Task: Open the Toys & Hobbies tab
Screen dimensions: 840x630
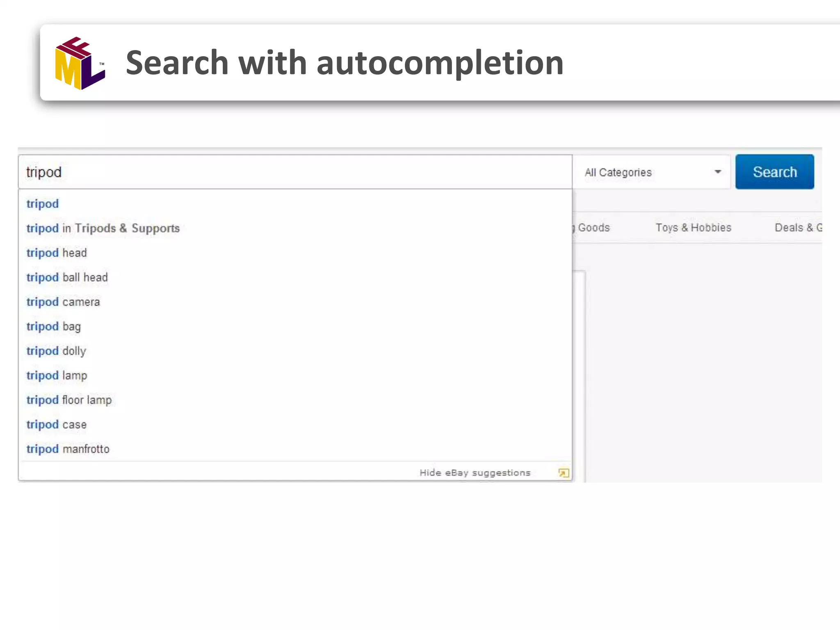Action: coord(693,228)
